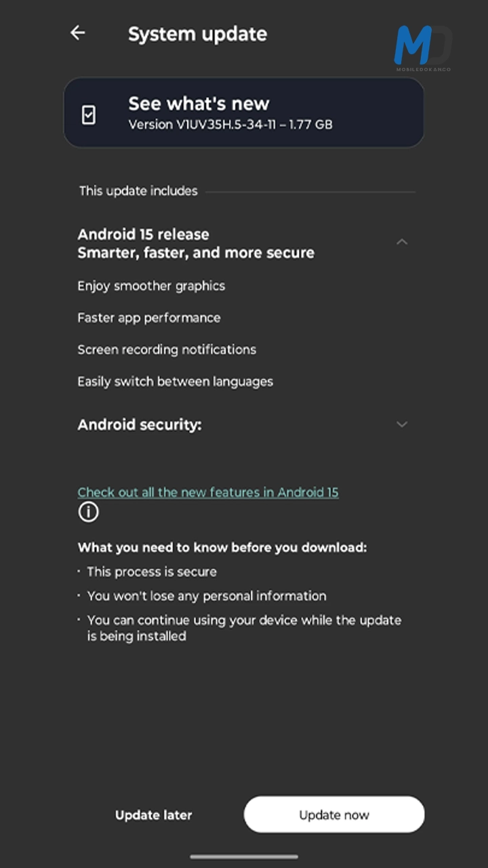Tap the update checkmark device icon

coord(89,115)
